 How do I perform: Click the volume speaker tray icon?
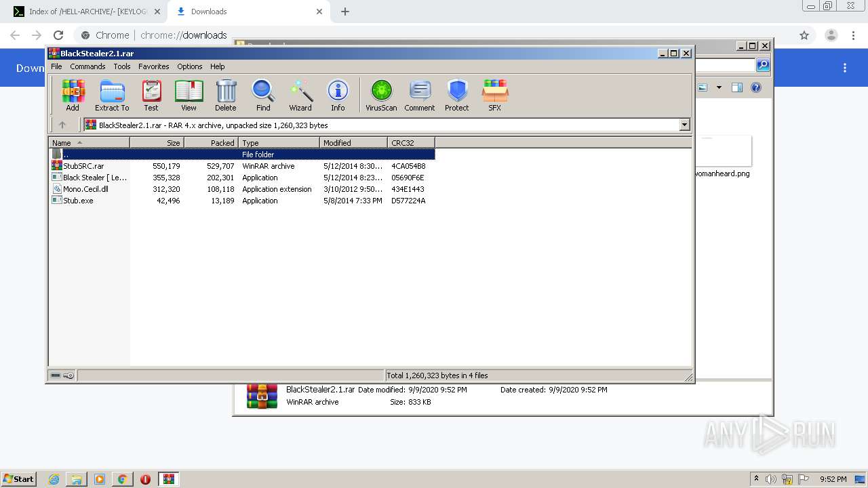click(x=771, y=479)
